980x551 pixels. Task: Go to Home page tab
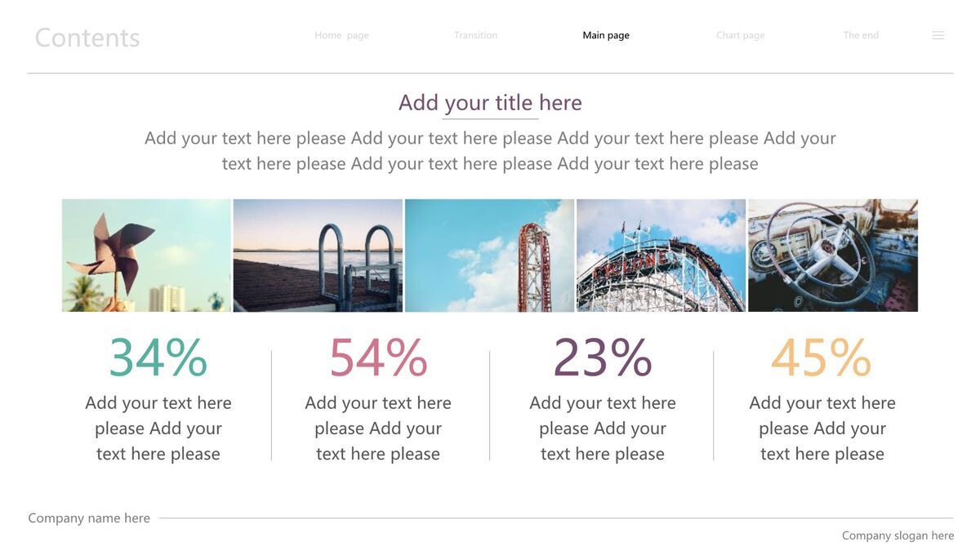341,35
